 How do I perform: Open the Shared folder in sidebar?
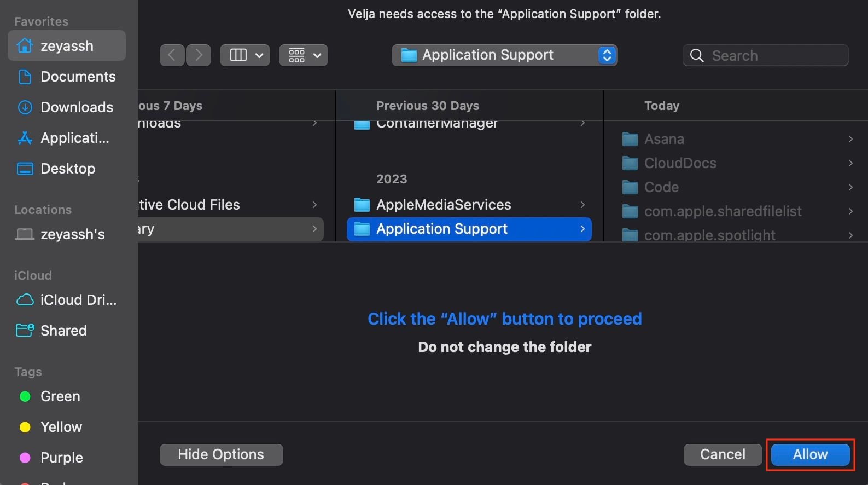[x=63, y=331]
